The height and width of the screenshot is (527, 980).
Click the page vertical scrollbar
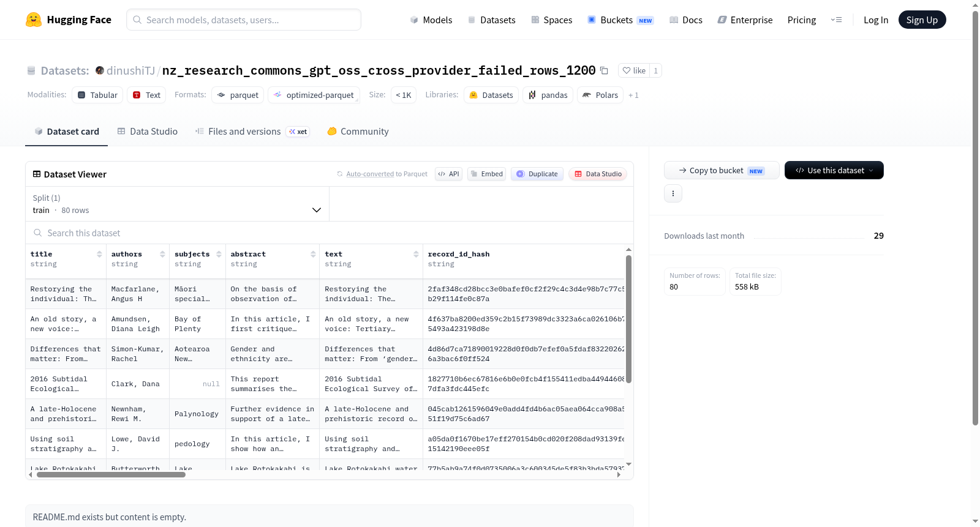click(975, 217)
